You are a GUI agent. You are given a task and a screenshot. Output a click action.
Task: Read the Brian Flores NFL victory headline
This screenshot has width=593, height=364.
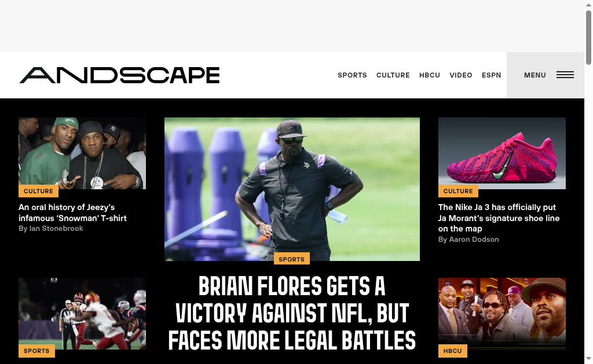point(292,313)
